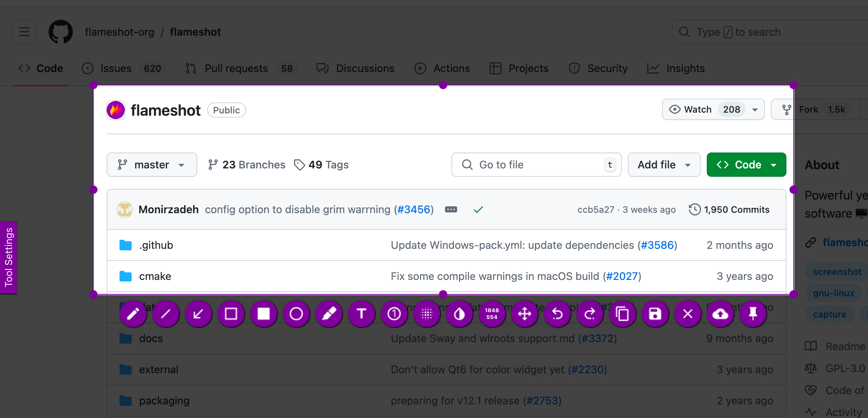
Task: Open the Tool Settings side panel
Action: [8, 257]
